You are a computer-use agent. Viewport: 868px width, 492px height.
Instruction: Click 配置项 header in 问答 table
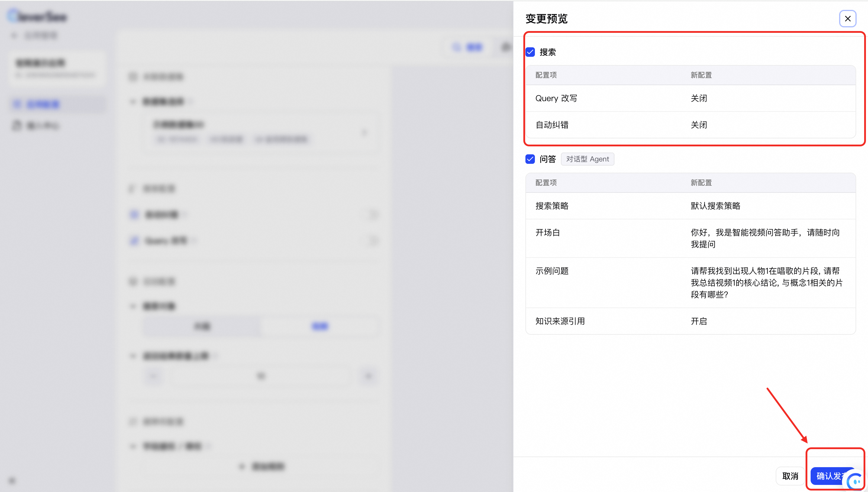point(546,183)
